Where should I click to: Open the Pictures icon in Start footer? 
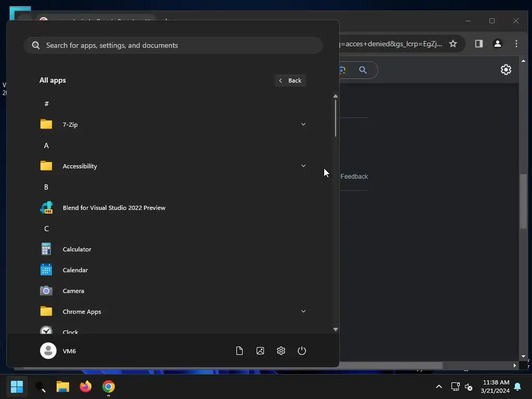click(260, 351)
